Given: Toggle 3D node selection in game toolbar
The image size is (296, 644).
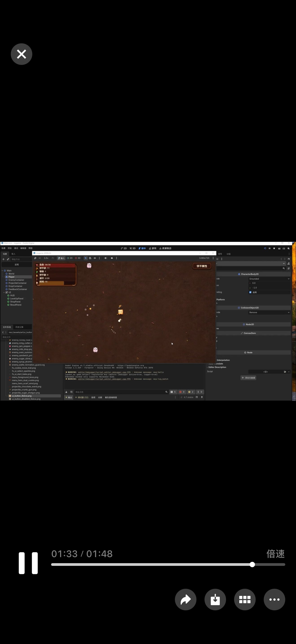Looking at the screenshot, I should click(78, 258).
